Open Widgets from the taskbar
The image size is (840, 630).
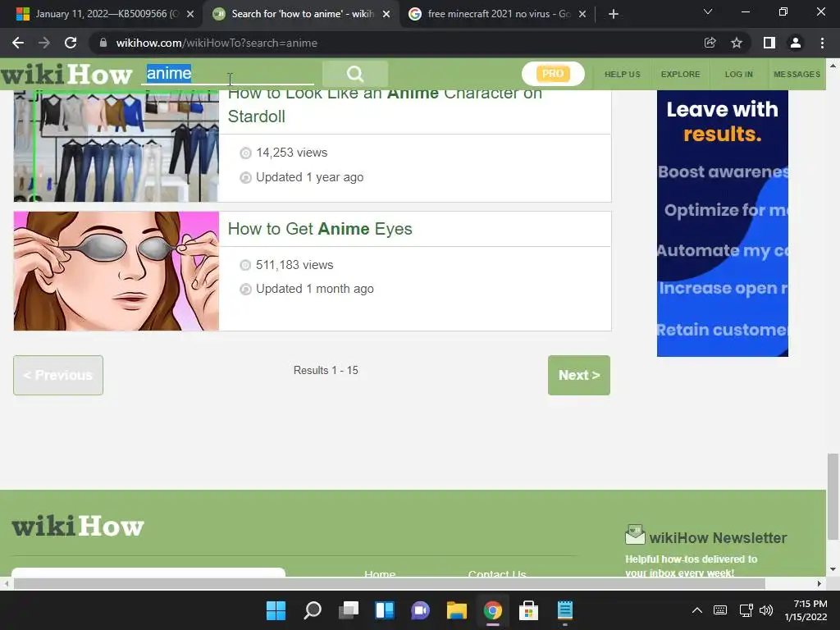[x=385, y=610]
